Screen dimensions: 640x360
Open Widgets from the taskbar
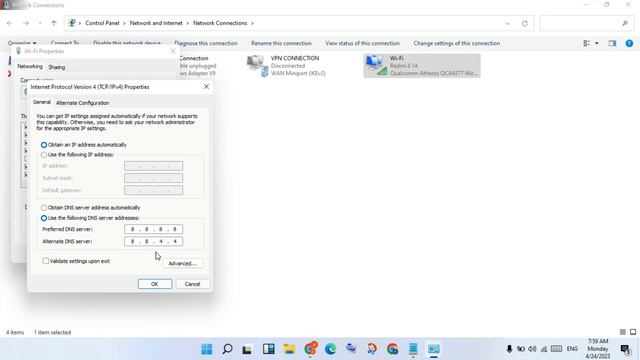(x=269, y=349)
